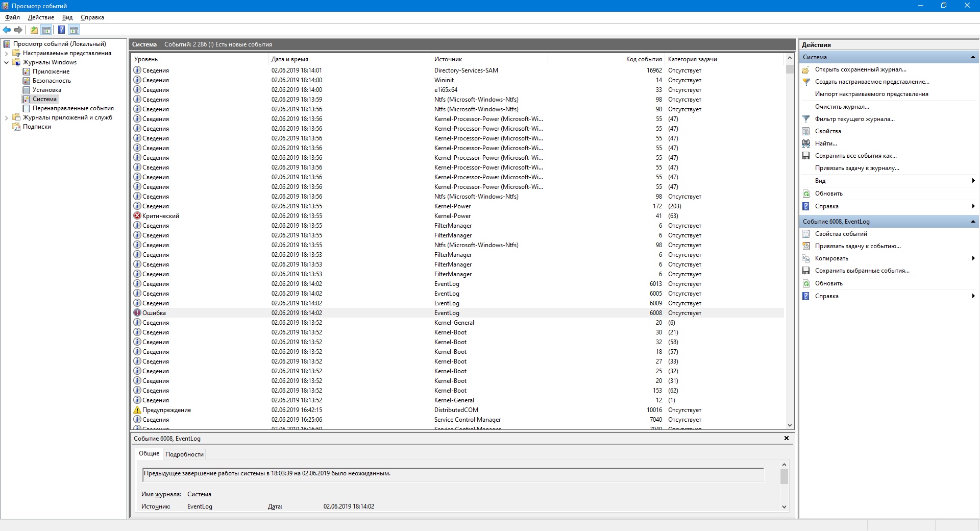Select the e1i65x64 event row
Image resolution: width=980 pixels, height=531 pixels.
(x=457, y=90)
